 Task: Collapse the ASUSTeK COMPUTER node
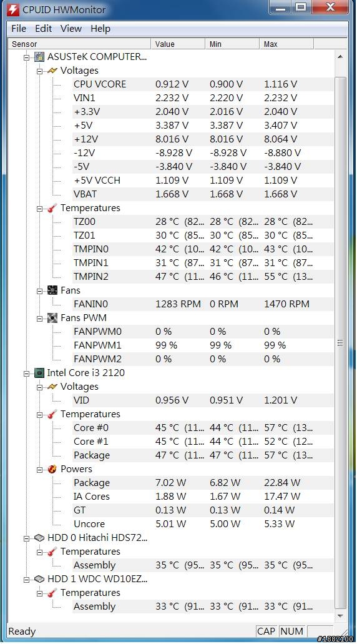pos(27,57)
